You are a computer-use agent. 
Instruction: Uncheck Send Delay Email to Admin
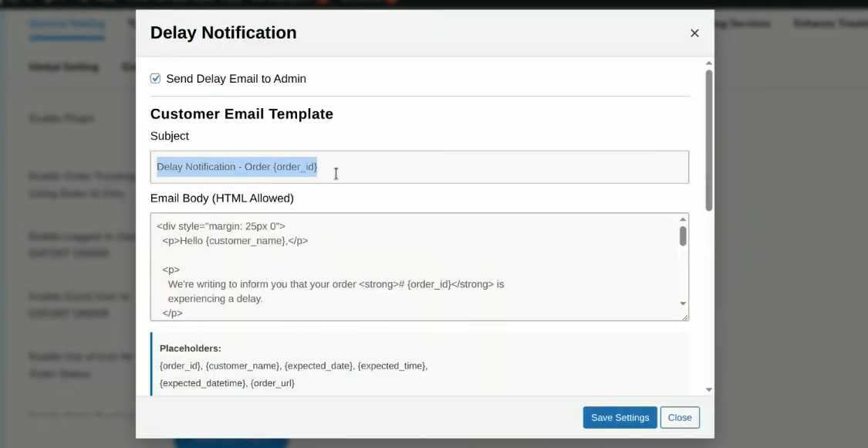point(155,79)
